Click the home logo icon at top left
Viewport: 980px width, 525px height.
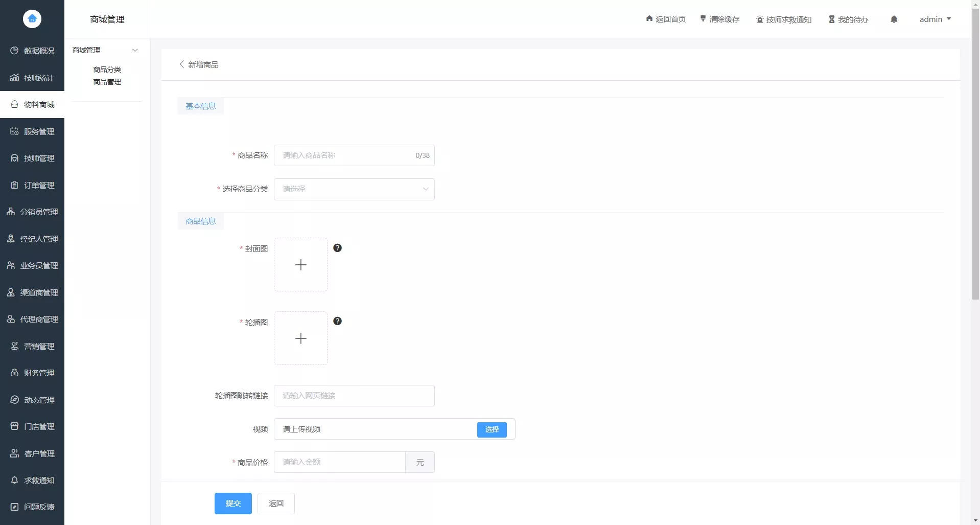click(x=32, y=19)
